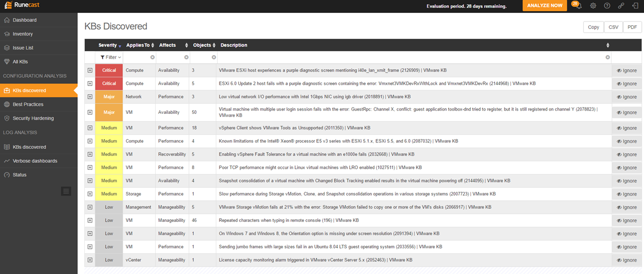Open Issue List page

pyautogui.click(x=39, y=48)
